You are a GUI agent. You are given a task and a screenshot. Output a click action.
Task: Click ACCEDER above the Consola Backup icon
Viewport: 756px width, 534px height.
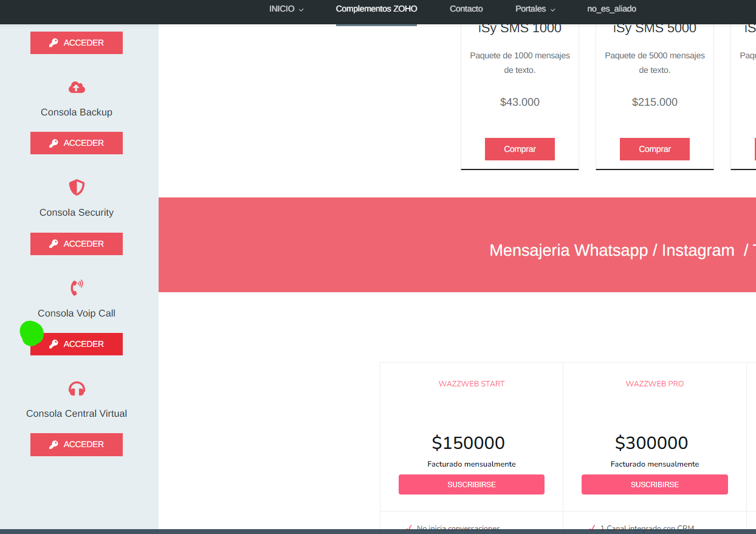77,43
